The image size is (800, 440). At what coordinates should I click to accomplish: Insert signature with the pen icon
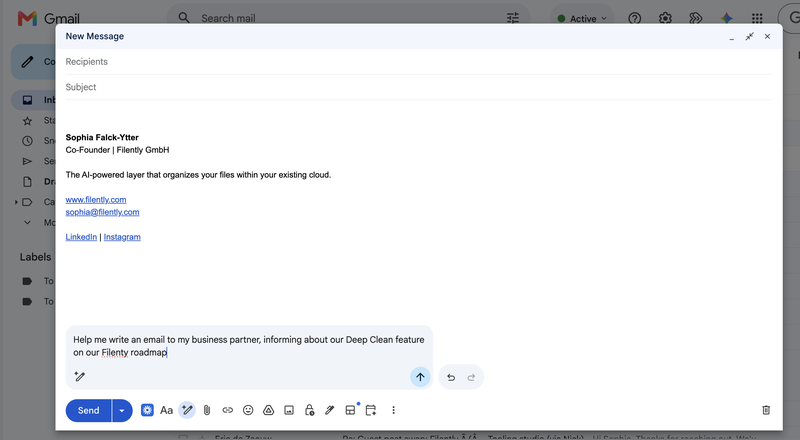click(330, 410)
